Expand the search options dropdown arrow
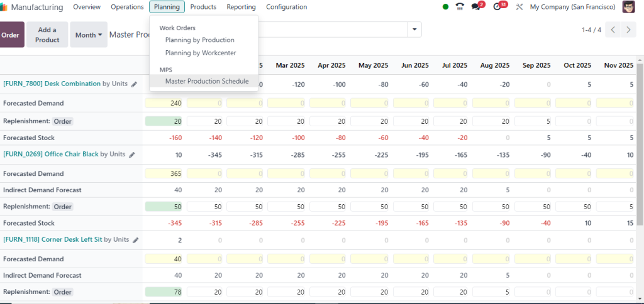Viewport: 644px width, 304px height. point(414,30)
